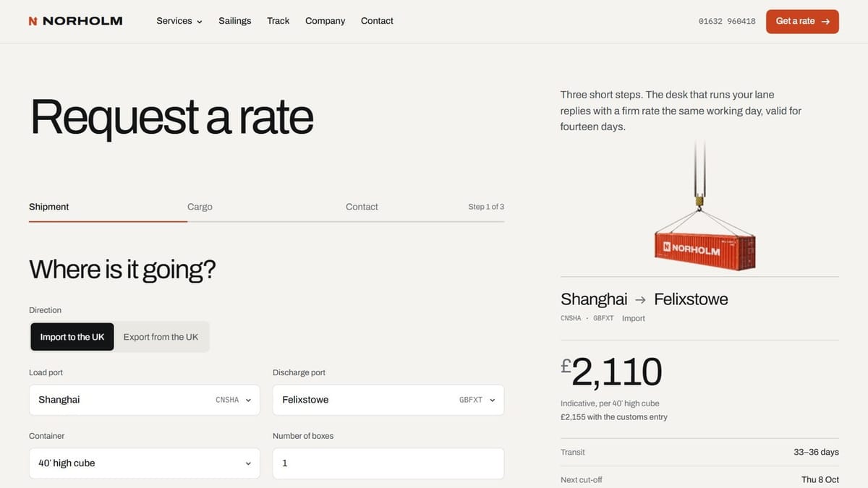Screen dimensions: 868x488
Task: Choose Import to the UK direction
Action: tap(72, 337)
